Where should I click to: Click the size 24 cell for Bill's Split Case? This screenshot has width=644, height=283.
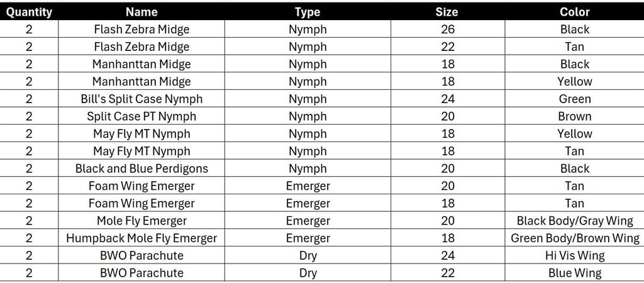point(447,99)
